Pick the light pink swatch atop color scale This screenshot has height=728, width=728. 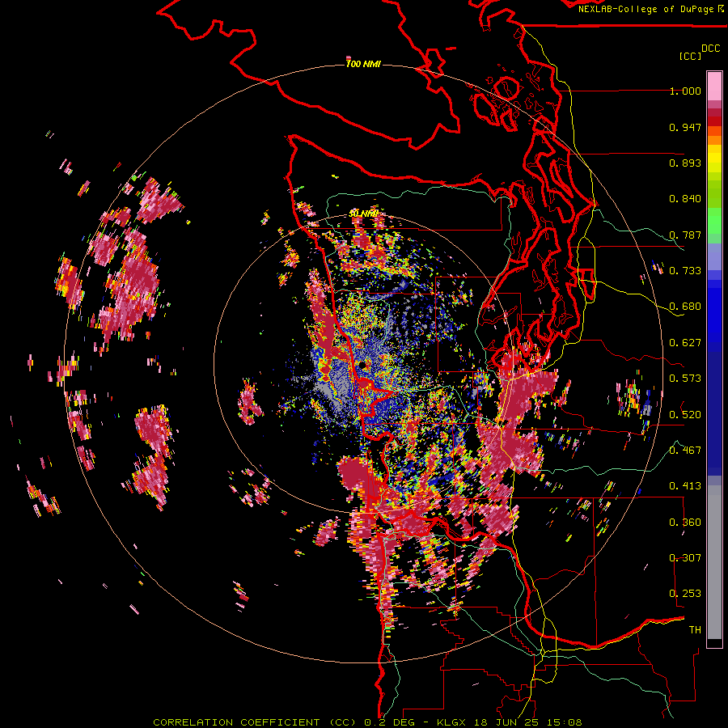coord(714,86)
